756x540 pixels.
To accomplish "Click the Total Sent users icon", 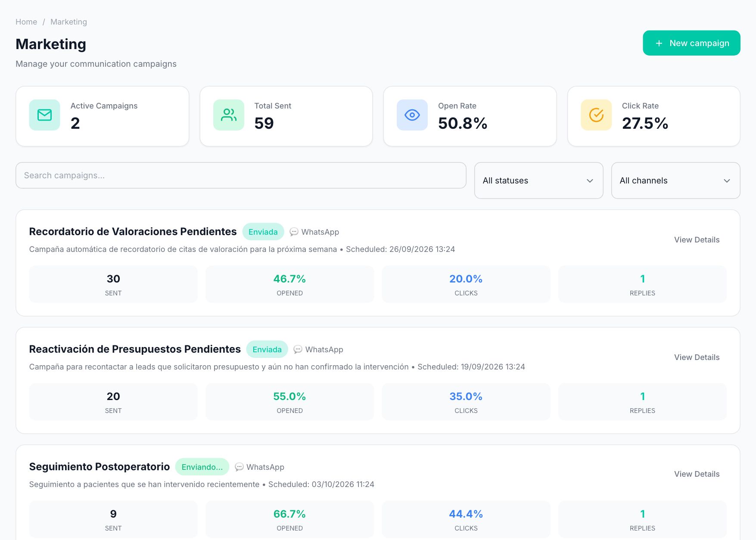I will [229, 115].
